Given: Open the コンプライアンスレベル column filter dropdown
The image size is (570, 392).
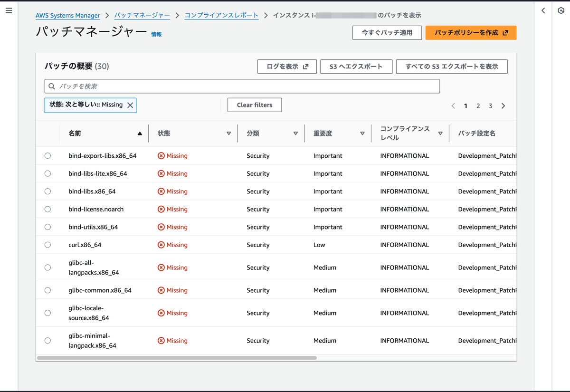Looking at the screenshot, I should [440, 134].
